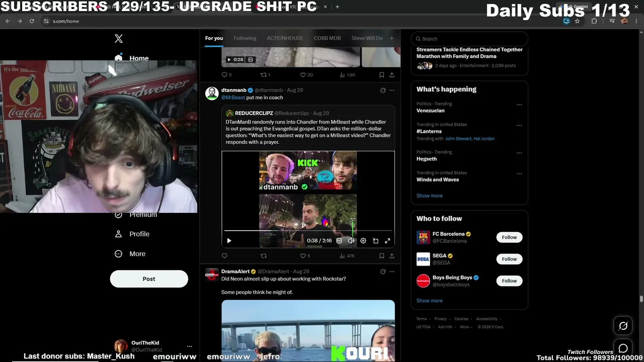This screenshot has width=644, height=362.
Task: Open the More menu in the sidebar
Action: pyautogui.click(x=131, y=254)
